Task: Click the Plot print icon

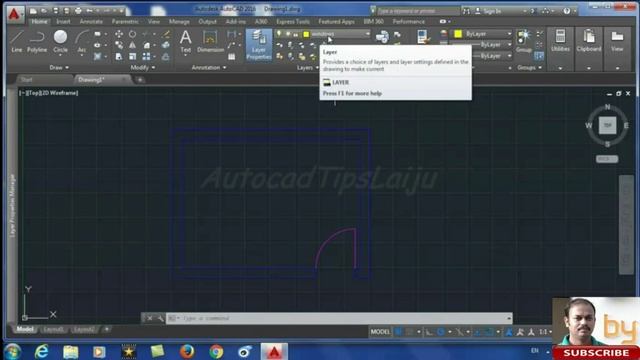Action: (x=78, y=11)
